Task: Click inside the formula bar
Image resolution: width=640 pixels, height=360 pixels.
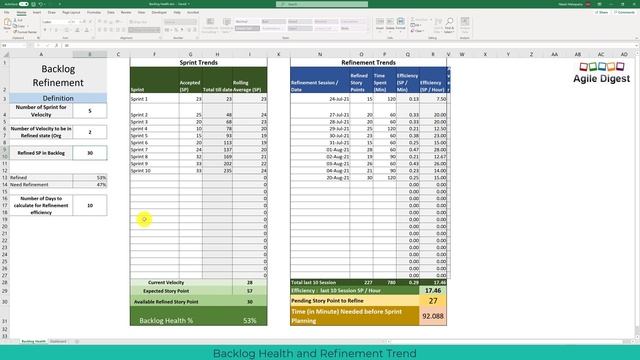Action: point(347,45)
